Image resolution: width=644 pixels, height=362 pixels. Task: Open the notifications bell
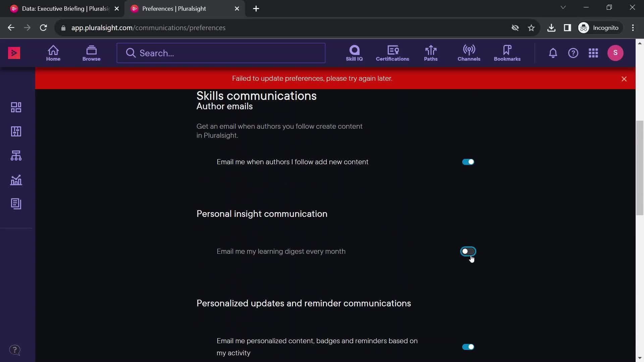[553, 53]
